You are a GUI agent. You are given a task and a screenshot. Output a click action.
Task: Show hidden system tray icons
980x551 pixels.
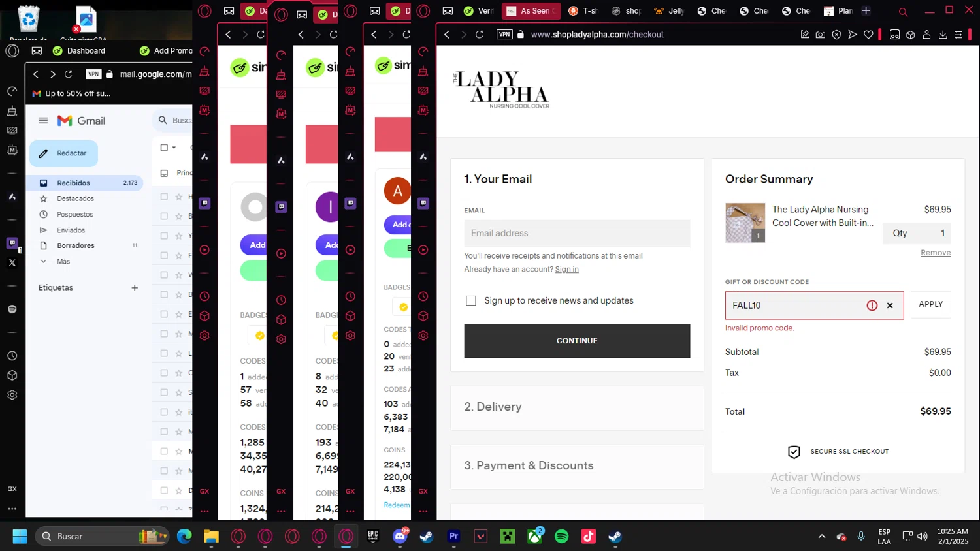click(822, 537)
